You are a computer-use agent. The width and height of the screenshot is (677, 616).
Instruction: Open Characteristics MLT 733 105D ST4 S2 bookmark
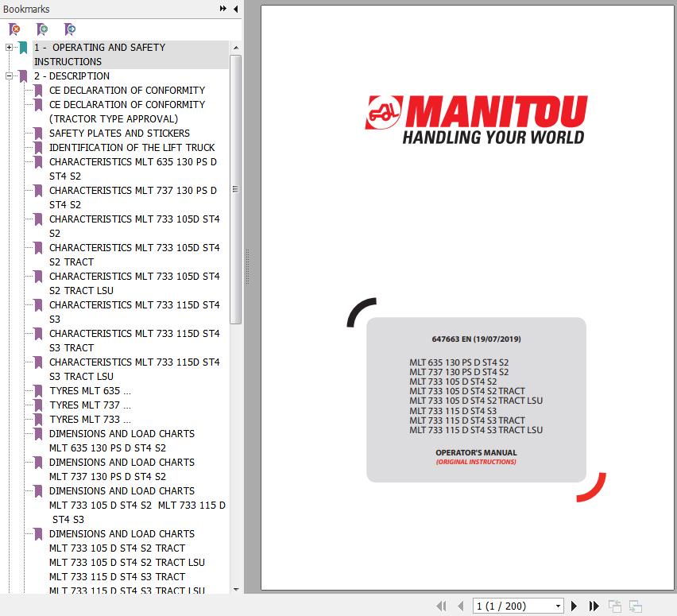point(134,226)
